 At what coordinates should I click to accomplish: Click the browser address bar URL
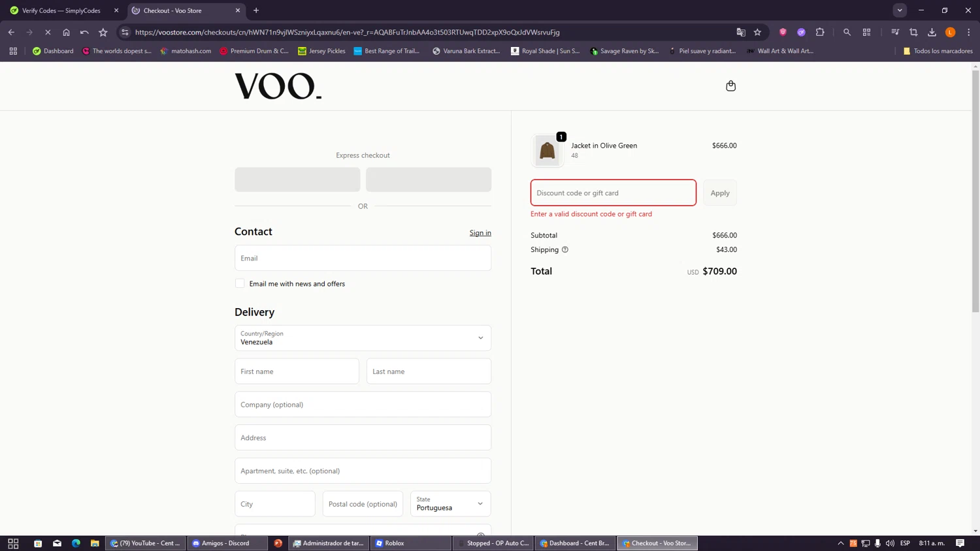pyautogui.click(x=347, y=32)
